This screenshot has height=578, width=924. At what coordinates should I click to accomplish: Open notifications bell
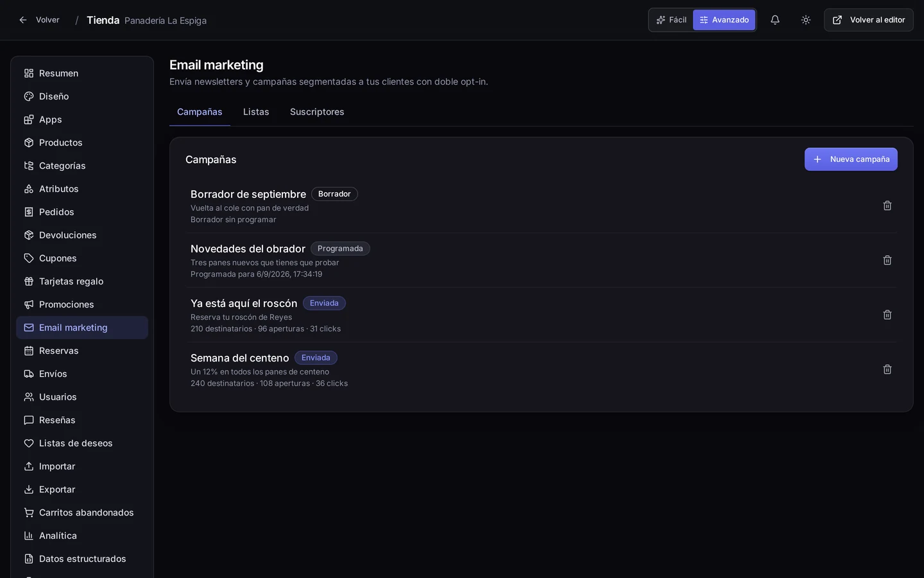click(775, 20)
